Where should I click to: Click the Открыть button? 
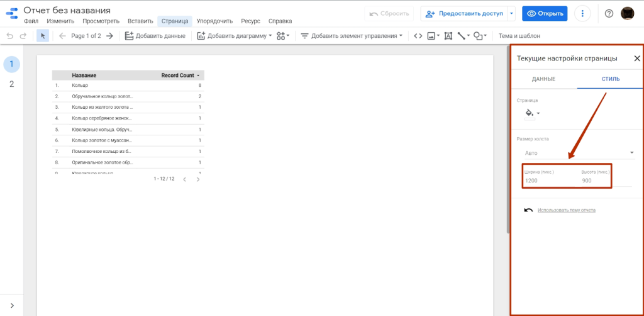tap(545, 13)
